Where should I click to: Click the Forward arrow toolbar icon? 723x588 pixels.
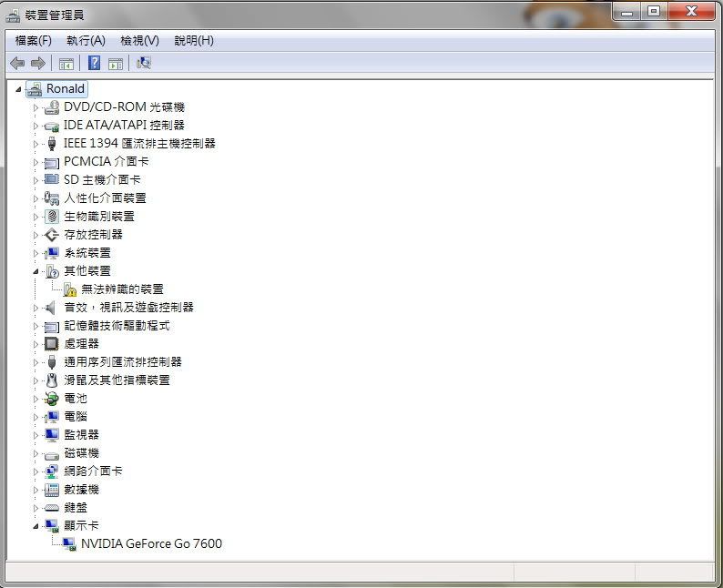pyautogui.click(x=38, y=63)
